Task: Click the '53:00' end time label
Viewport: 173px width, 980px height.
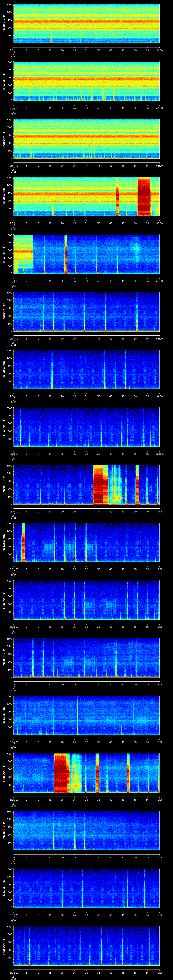Action: (x=160, y=50)
